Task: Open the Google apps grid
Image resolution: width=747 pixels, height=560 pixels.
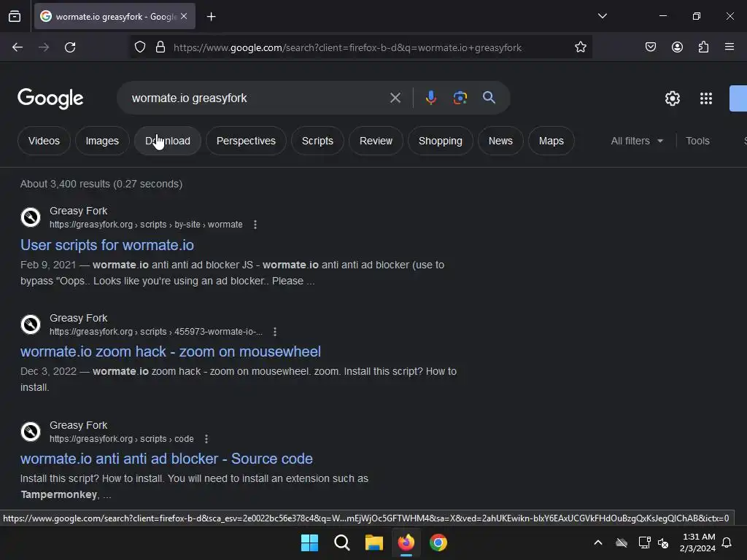Action: (x=706, y=98)
